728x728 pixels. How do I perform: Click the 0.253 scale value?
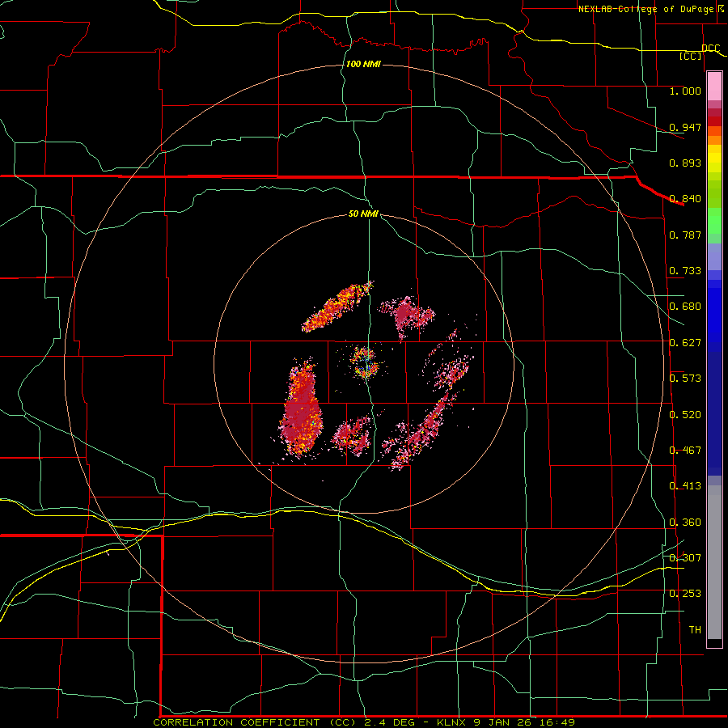pos(685,594)
